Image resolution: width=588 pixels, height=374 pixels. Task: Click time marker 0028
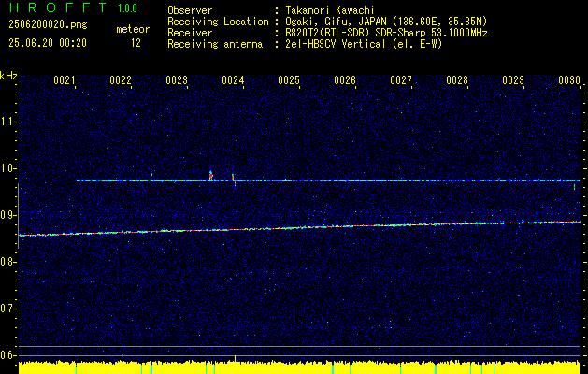(x=457, y=80)
